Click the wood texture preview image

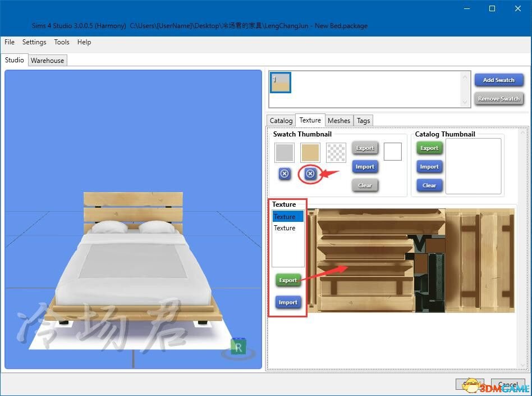411,261
